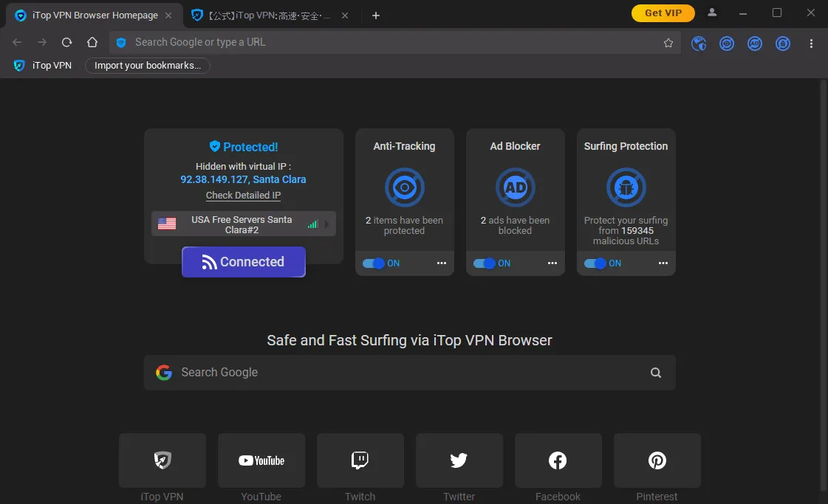Click the VPN globe icon in toolbar

coord(699,44)
